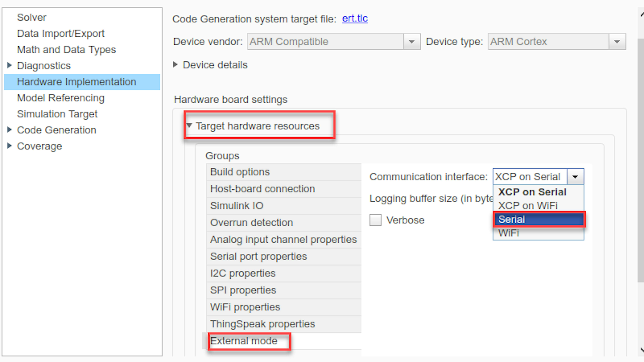Select the ThingSpeak properties group
Screen dimensions: 644x362
pos(284,324)
